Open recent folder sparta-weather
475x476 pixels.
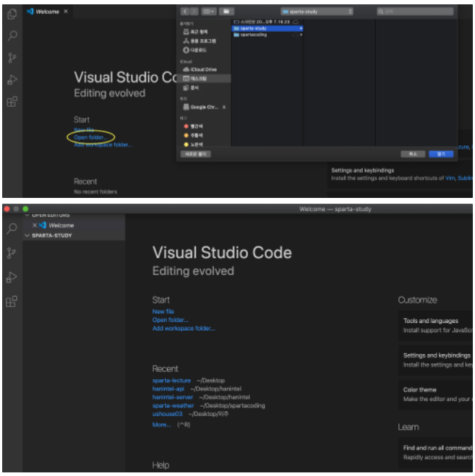coord(173,406)
